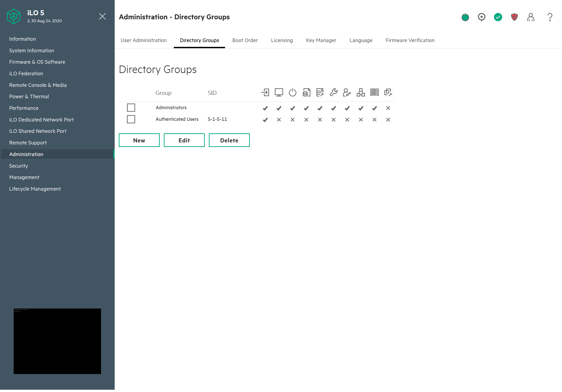Click the HPE iLO logo icon
This screenshot has width=562, height=392.
click(14, 16)
